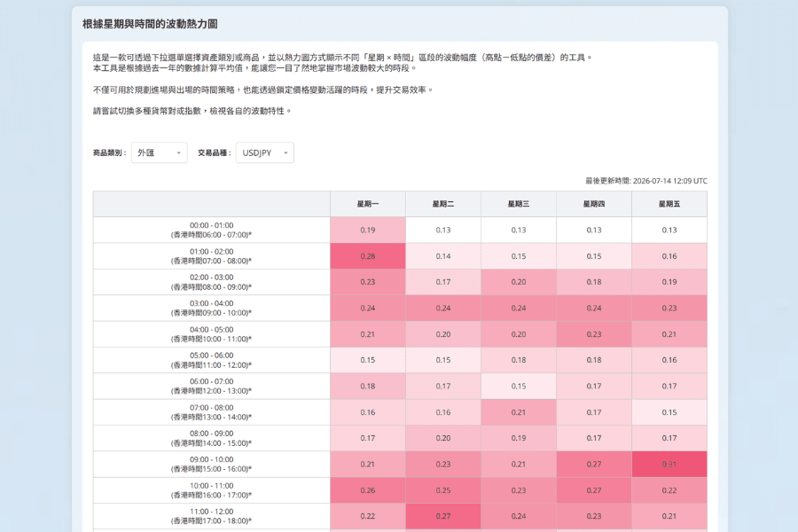The width and height of the screenshot is (798, 532).
Task: Click Wednesday 02:00-03:00 cell value 0.20
Action: point(519,282)
